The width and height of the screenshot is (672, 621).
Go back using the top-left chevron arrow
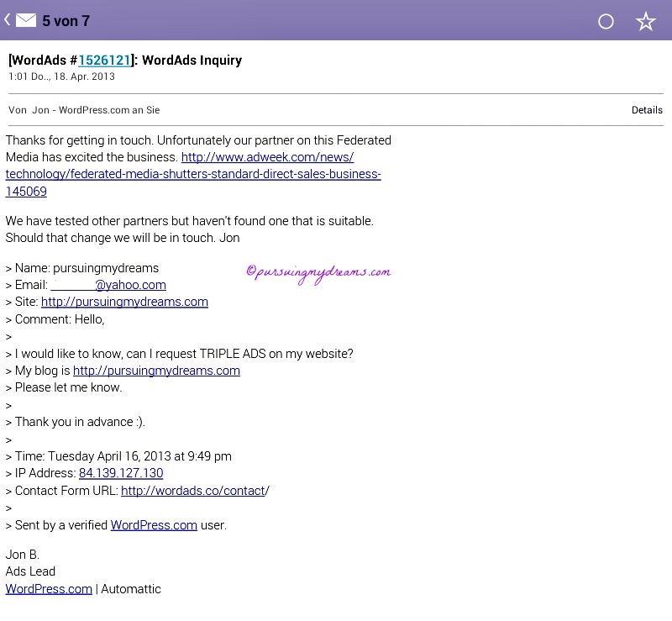7,18
